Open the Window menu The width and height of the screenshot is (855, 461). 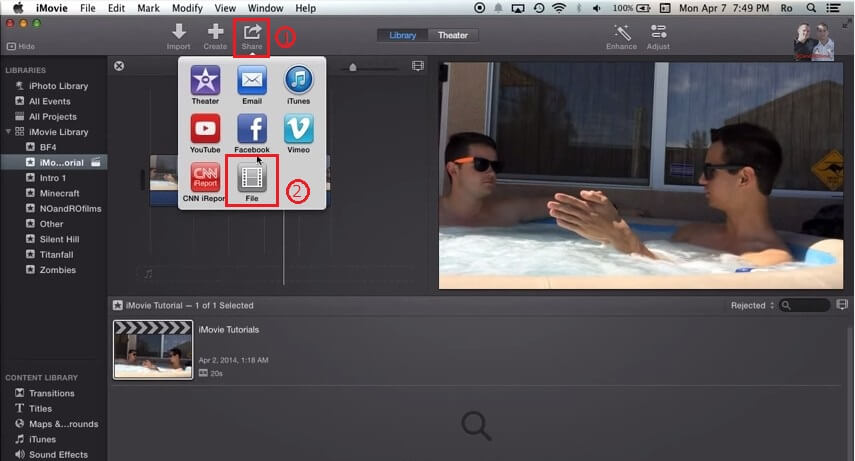point(265,8)
